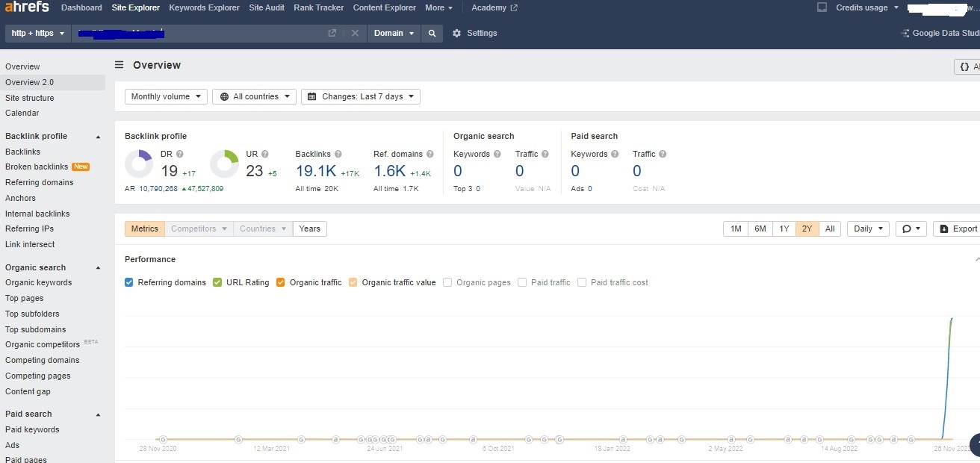Click the ahrefs logo
980x463 pixels.
click(x=27, y=7)
